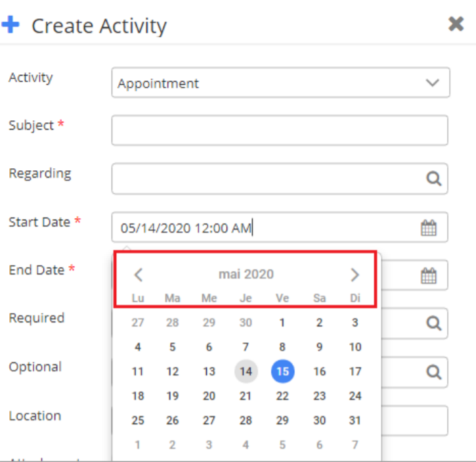
Task: Select highlighted day 14 in calendar
Action: click(246, 371)
